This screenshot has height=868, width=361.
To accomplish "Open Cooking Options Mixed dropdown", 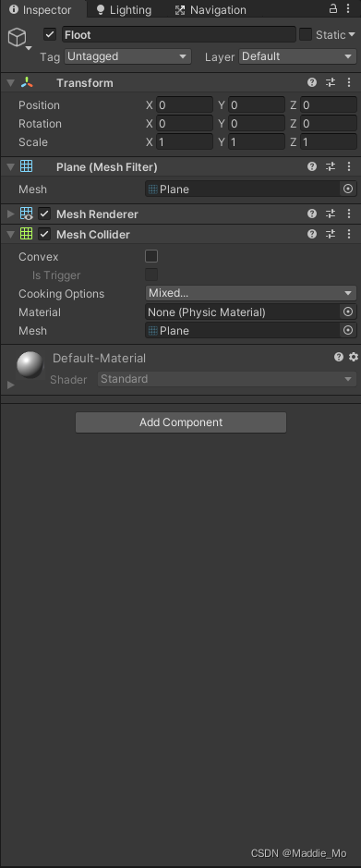I will click(x=251, y=293).
